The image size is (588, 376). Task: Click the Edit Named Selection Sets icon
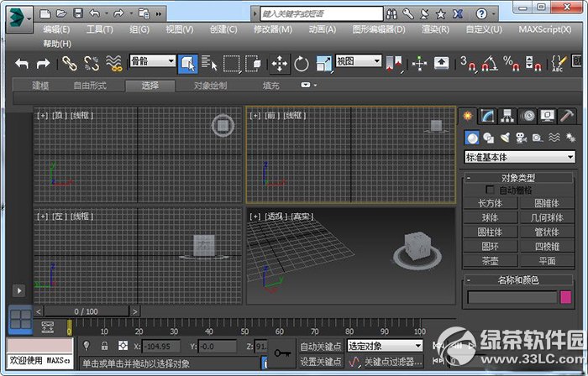[559, 63]
